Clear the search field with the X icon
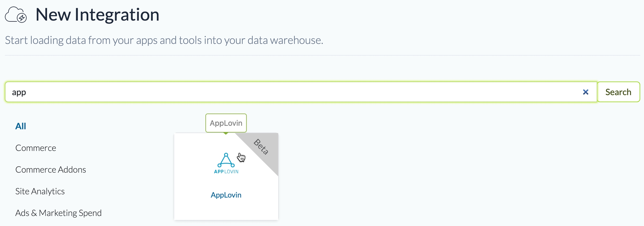 586,92
